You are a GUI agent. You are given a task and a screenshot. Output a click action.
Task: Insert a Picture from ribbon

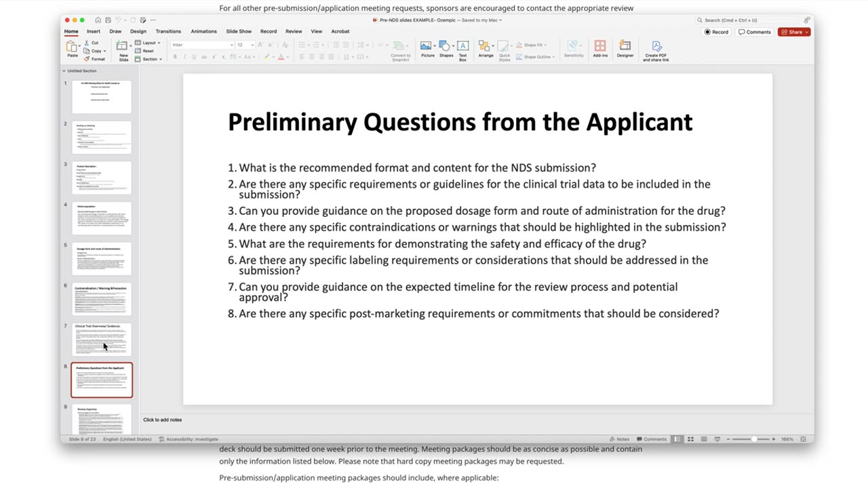(427, 49)
